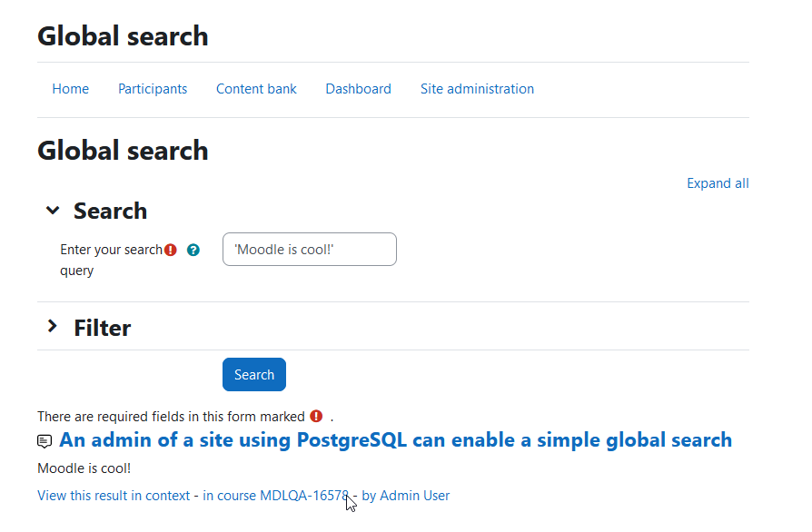Click View this result in context
This screenshot has width=812, height=532.
point(114,496)
